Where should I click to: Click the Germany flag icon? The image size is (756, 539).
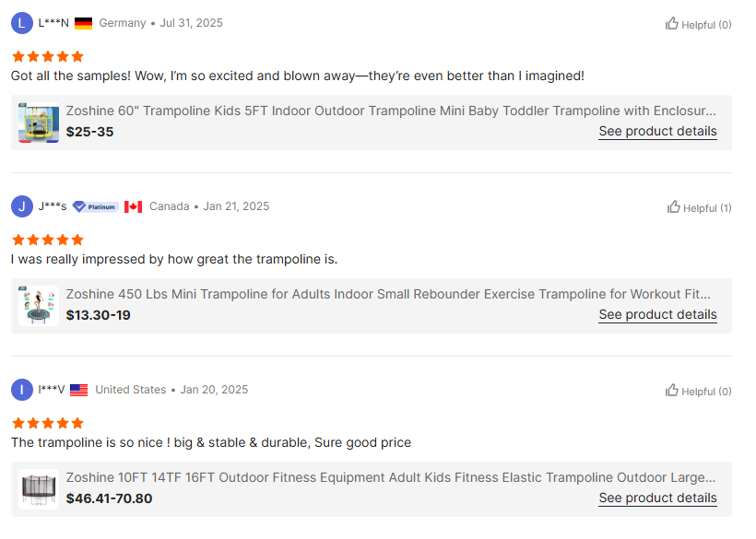tap(84, 23)
